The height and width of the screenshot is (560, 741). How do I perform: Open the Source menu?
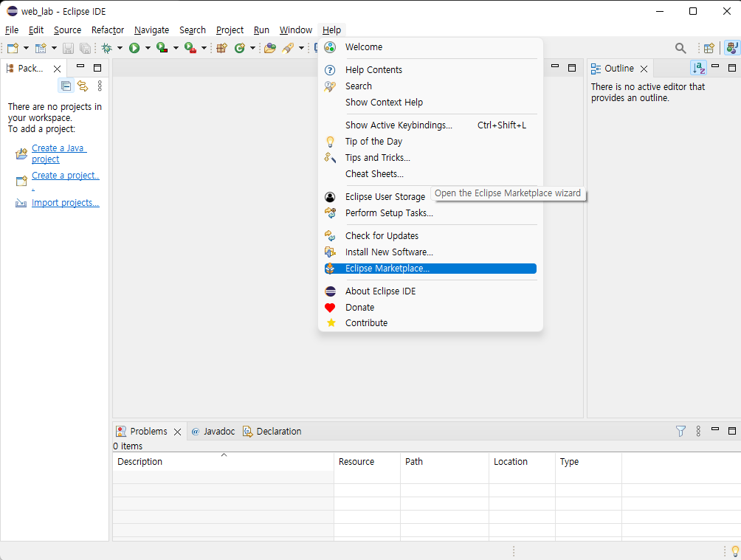(68, 30)
